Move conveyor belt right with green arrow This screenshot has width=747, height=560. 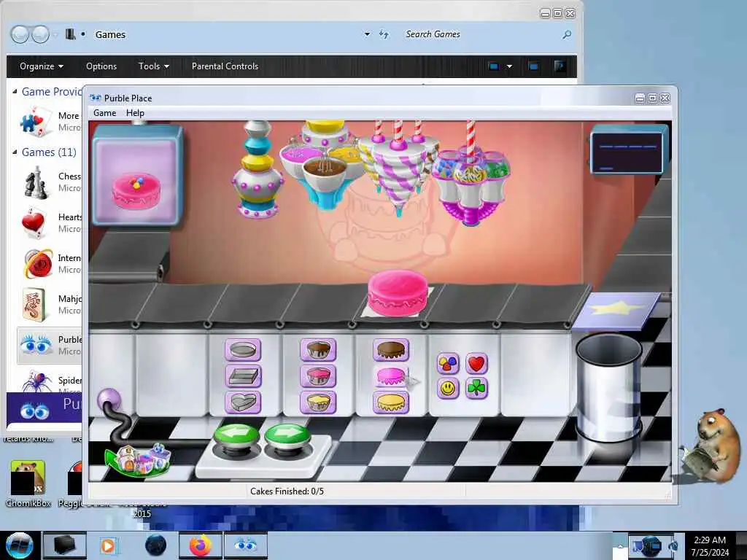(x=287, y=435)
